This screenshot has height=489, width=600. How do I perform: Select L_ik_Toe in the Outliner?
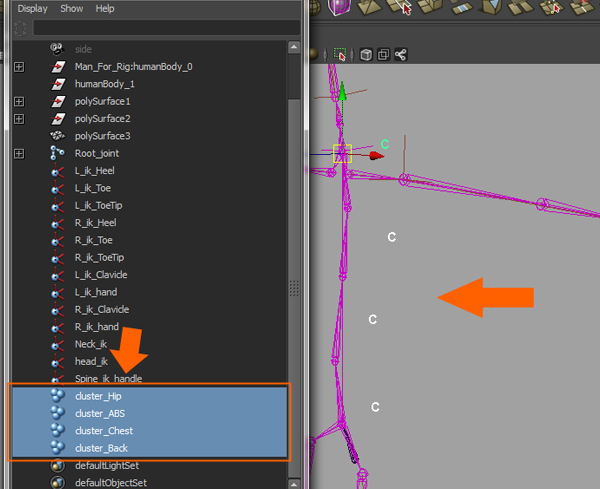93,188
